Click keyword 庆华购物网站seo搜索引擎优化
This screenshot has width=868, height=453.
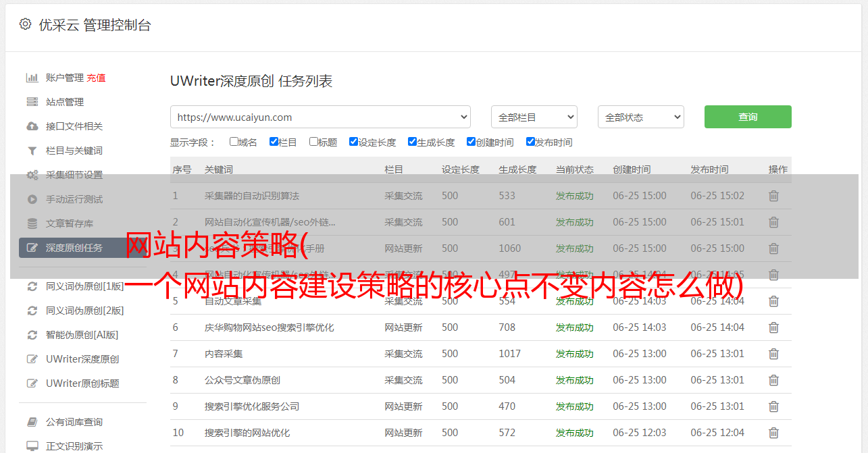point(270,327)
